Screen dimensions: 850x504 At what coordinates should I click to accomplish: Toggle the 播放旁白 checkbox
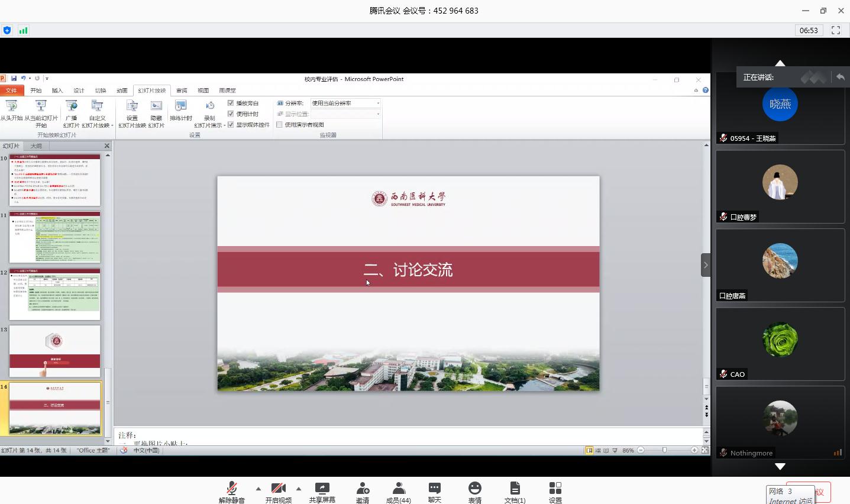[231, 103]
